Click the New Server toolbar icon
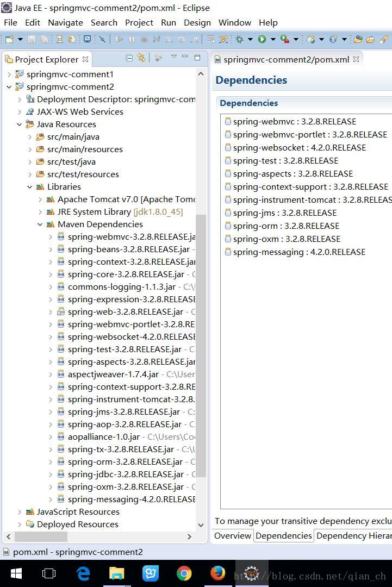This screenshot has width=392, height=587. (x=310, y=39)
